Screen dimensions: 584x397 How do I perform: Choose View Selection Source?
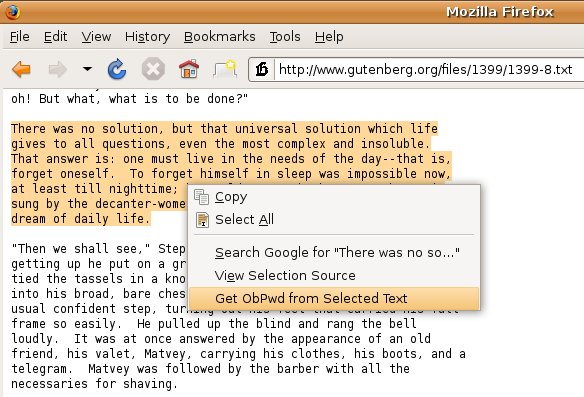(x=334, y=276)
